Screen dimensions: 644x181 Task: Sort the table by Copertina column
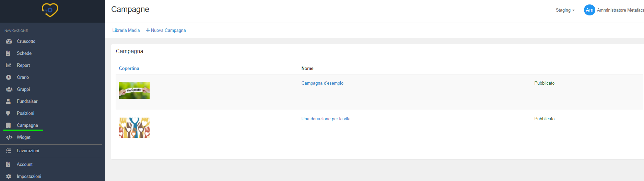click(x=129, y=69)
